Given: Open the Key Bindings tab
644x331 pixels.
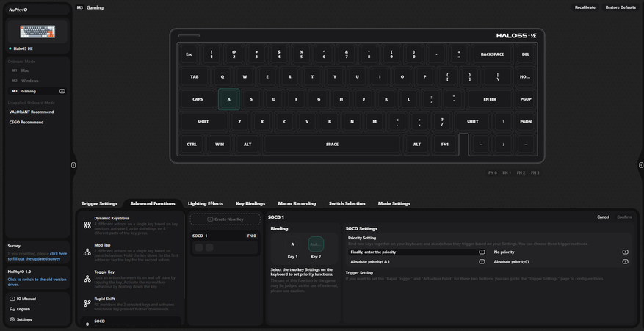Looking at the screenshot, I should pos(250,204).
